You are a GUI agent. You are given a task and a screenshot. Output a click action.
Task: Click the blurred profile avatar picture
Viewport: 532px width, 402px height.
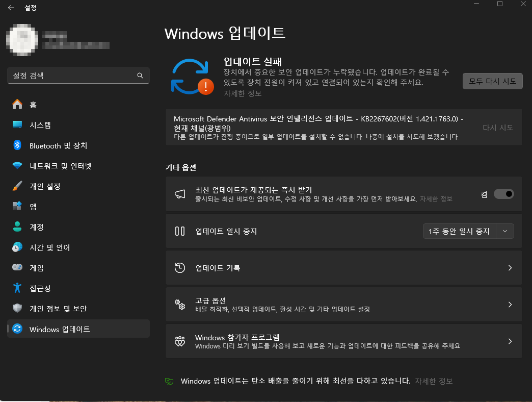(22, 40)
